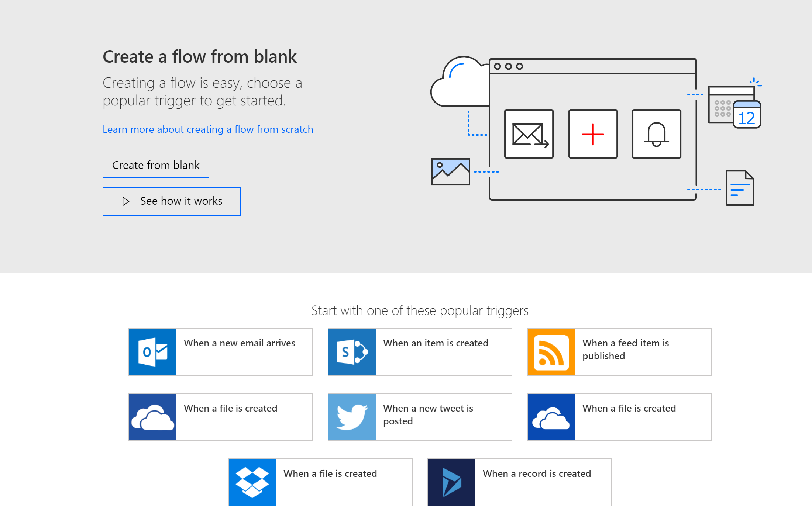Click the orange RSS feed icon

(551, 352)
